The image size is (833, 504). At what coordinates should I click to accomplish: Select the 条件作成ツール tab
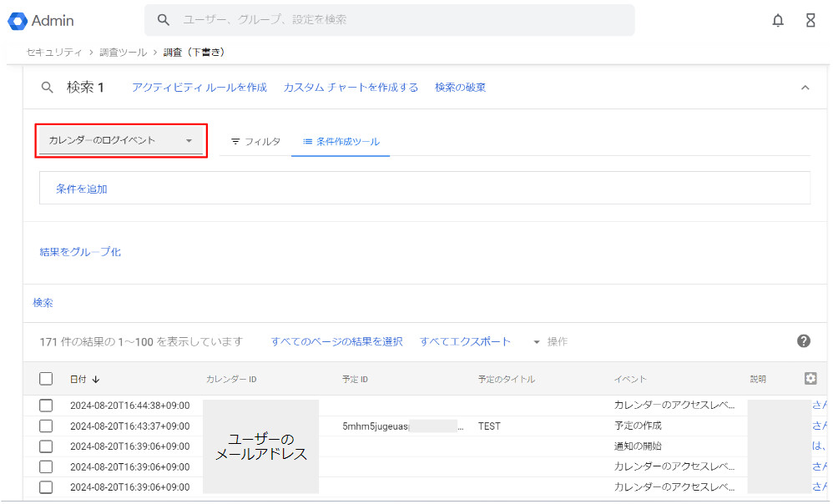(x=341, y=142)
